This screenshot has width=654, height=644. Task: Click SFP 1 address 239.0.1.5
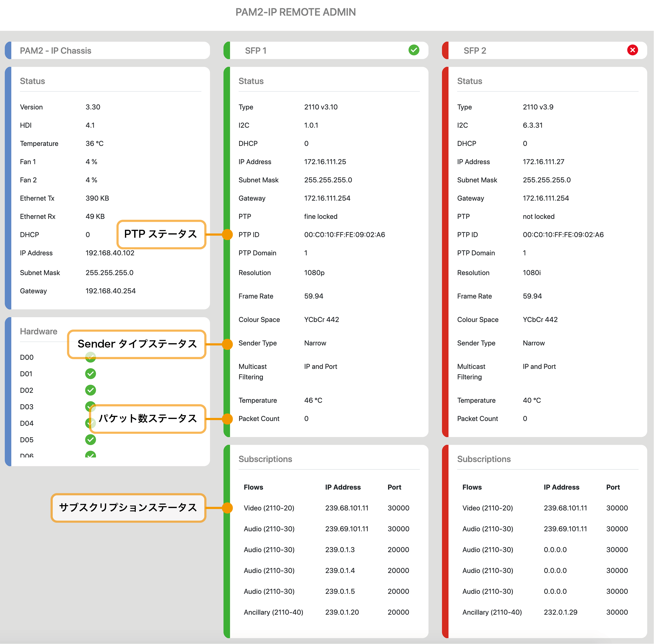pos(340,592)
